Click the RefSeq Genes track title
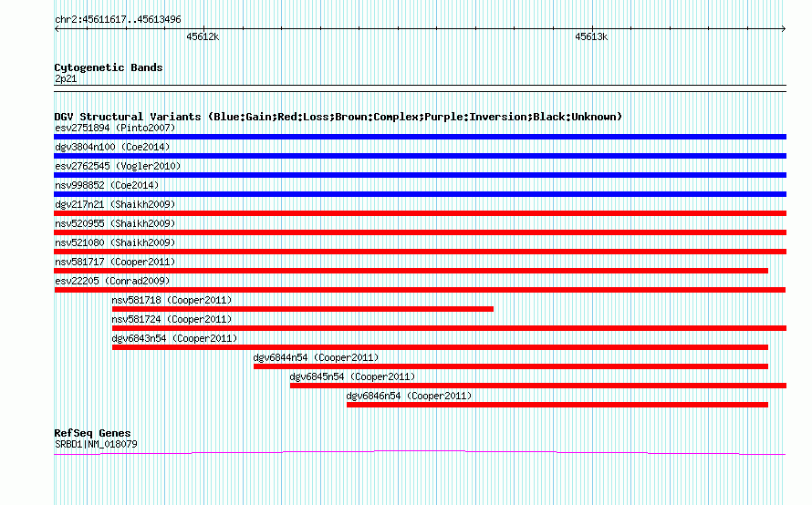The image size is (812, 505). point(92,433)
